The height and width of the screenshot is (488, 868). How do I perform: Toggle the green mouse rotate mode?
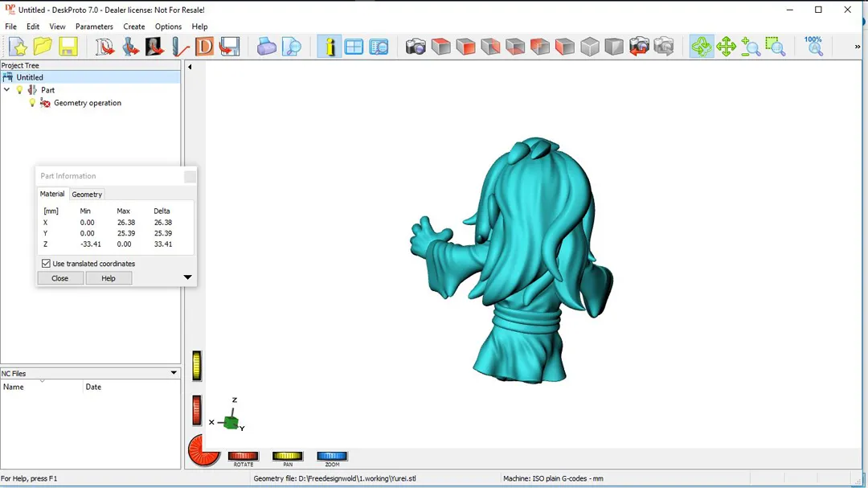pyautogui.click(x=702, y=47)
